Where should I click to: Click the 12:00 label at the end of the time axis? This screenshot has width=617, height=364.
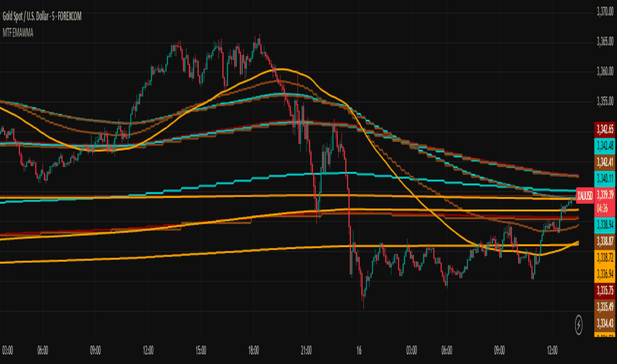point(552,350)
